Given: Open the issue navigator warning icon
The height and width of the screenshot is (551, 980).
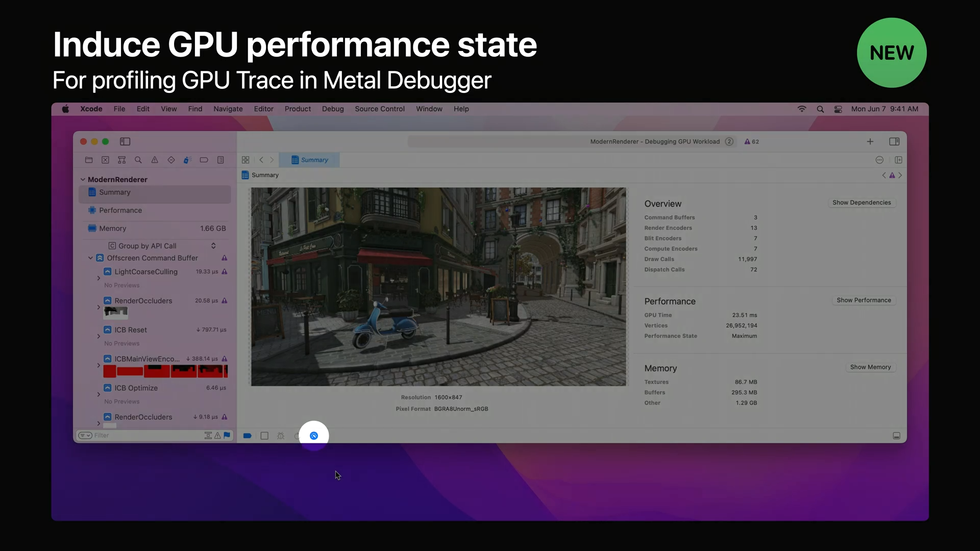Looking at the screenshot, I should [155, 160].
